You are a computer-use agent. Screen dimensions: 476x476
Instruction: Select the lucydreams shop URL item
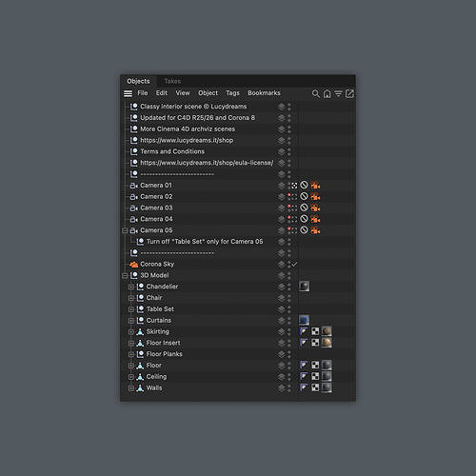coord(187,140)
